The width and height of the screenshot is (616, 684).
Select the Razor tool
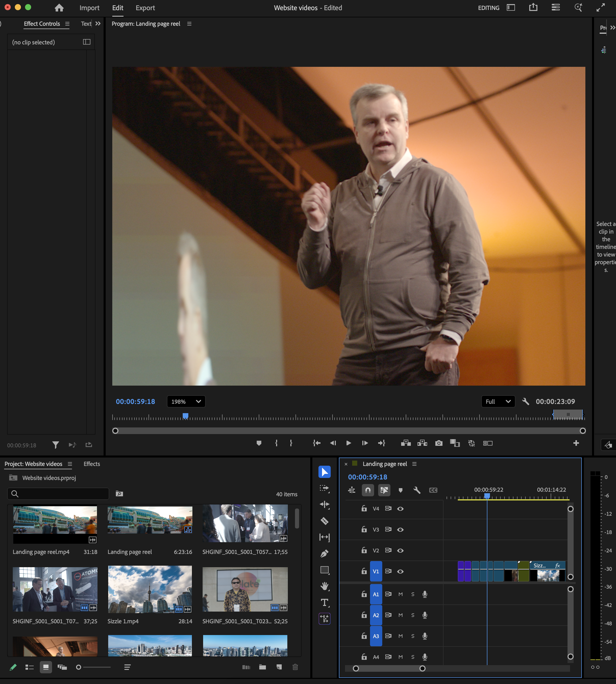[324, 521]
